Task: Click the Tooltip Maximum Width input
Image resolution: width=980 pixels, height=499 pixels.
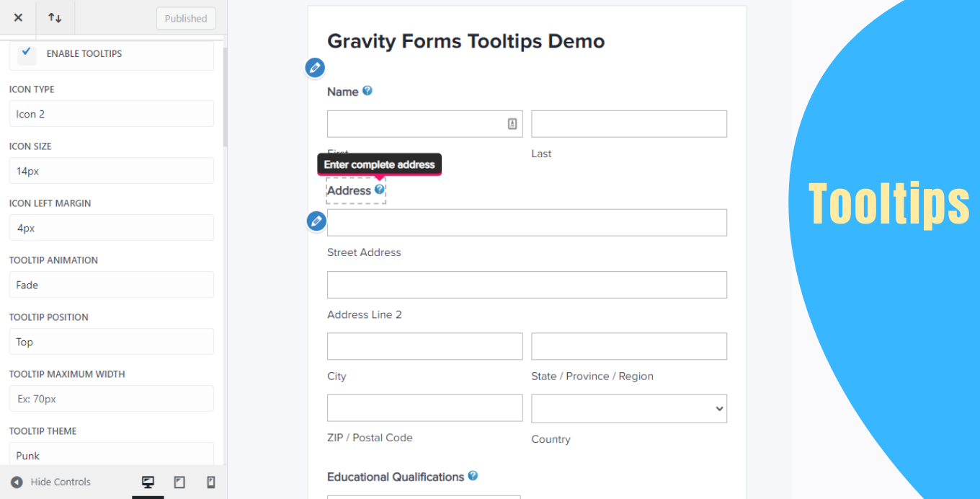Action: click(112, 399)
